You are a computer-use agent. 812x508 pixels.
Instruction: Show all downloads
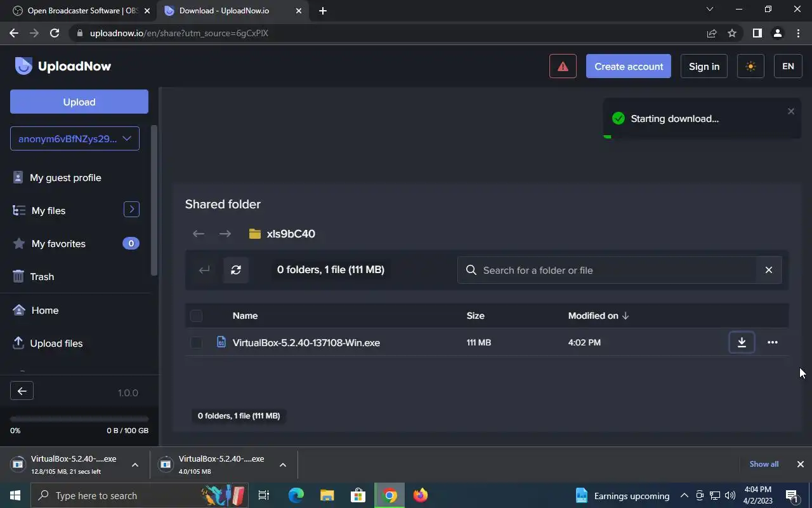(x=764, y=464)
